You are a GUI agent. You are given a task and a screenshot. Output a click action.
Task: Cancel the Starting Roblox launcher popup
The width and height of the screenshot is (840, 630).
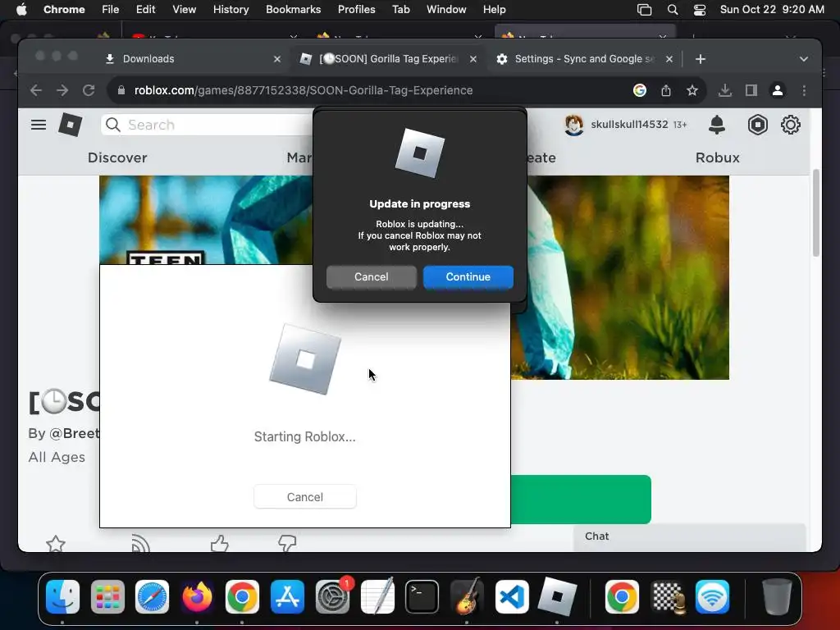pyautogui.click(x=305, y=496)
